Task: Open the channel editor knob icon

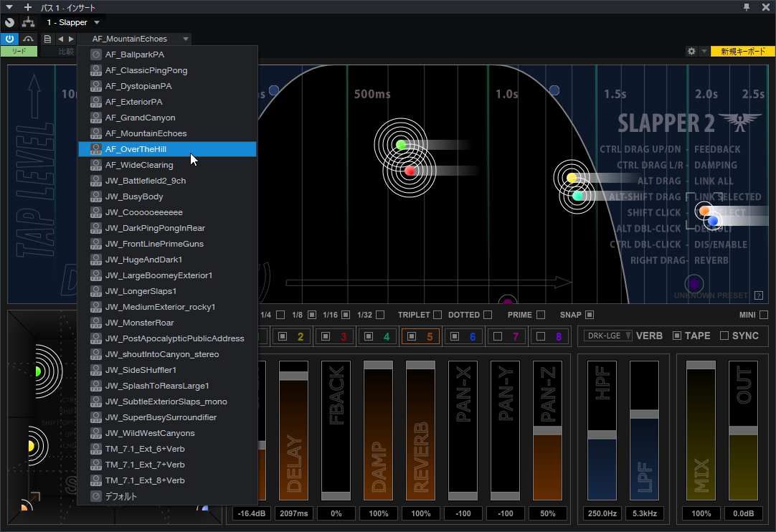Action: click(x=9, y=22)
